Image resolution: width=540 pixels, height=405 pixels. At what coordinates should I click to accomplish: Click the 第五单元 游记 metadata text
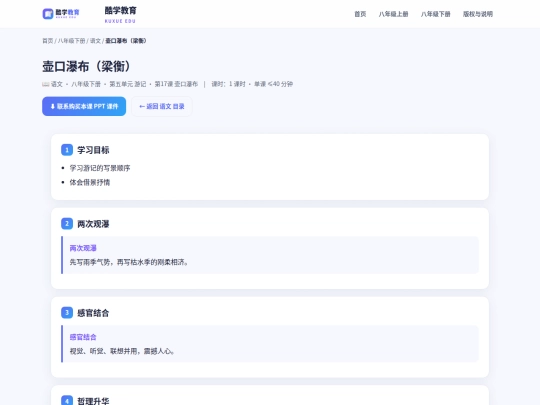pyautogui.click(x=127, y=84)
